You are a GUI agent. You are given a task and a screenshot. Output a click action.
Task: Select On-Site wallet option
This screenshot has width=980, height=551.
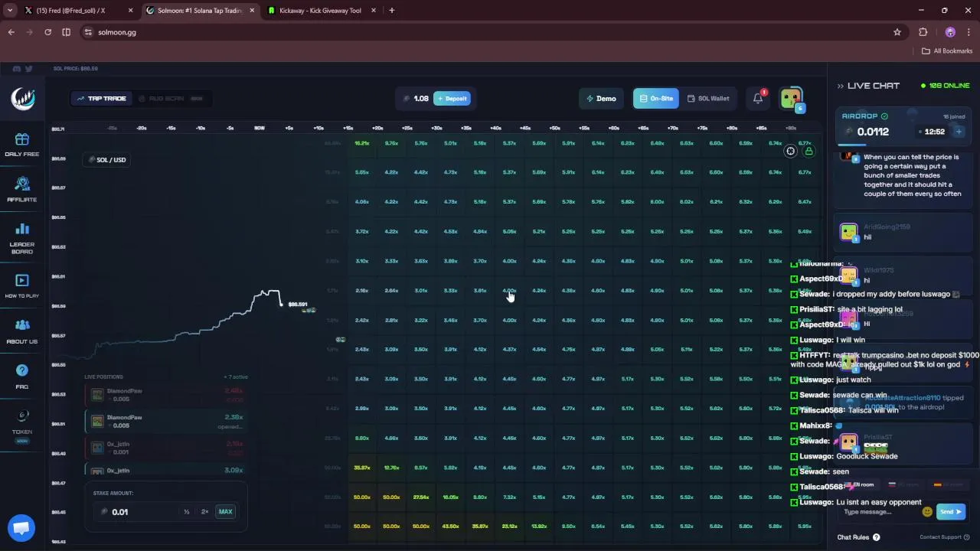[x=655, y=99]
